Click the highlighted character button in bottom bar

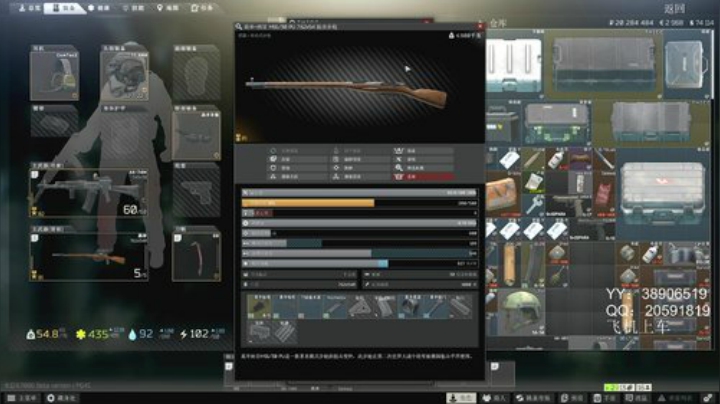point(461,398)
